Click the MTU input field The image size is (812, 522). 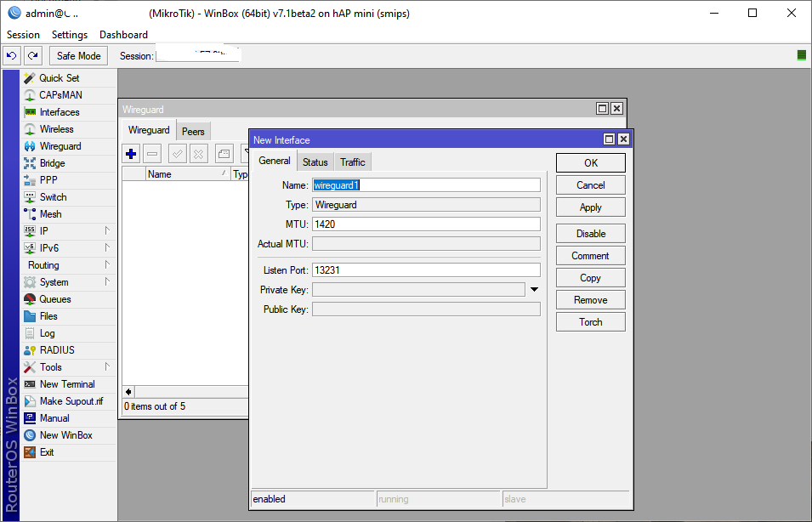426,224
